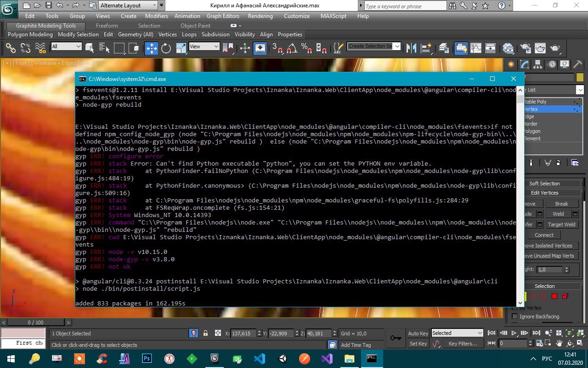588x368 pixels.
Task: Open the View reference coordinate dropdown
Action: pos(204,46)
